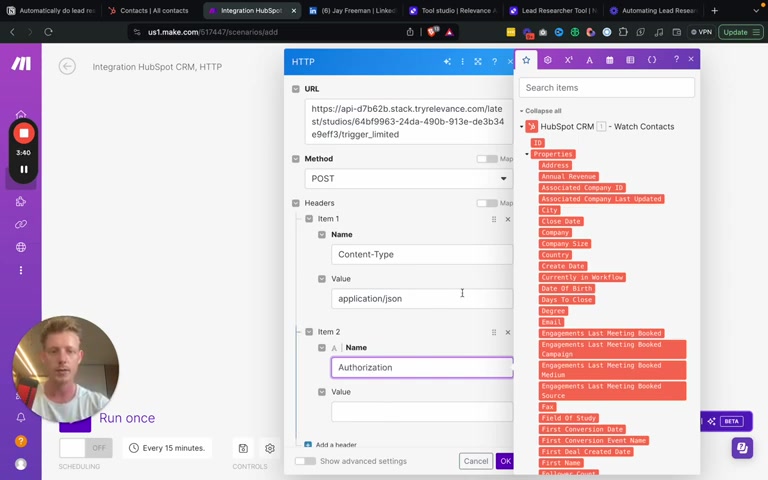The height and width of the screenshot is (480, 768).
Task: Insert the Email property pill
Action: pyautogui.click(x=552, y=322)
